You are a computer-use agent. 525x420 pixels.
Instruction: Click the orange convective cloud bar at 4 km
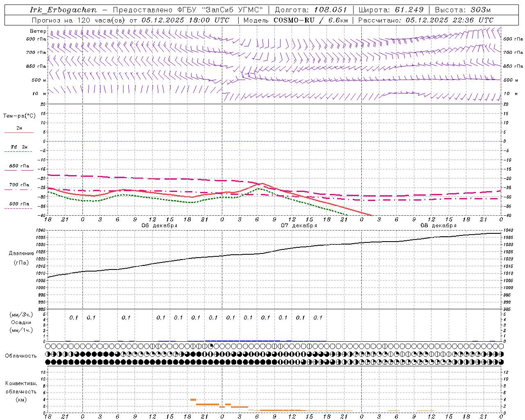pyautogui.click(x=193, y=399)
